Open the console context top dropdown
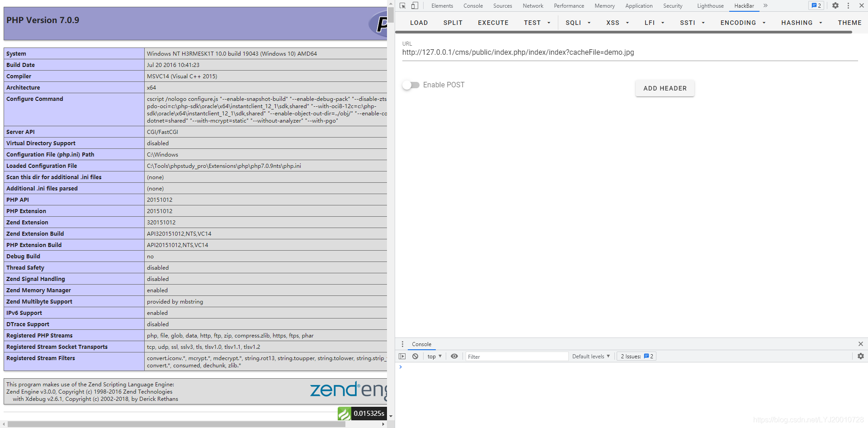Image resolution: width=868 pixels, height=428 pixels. pyautogui.click(x=434, y=357)
